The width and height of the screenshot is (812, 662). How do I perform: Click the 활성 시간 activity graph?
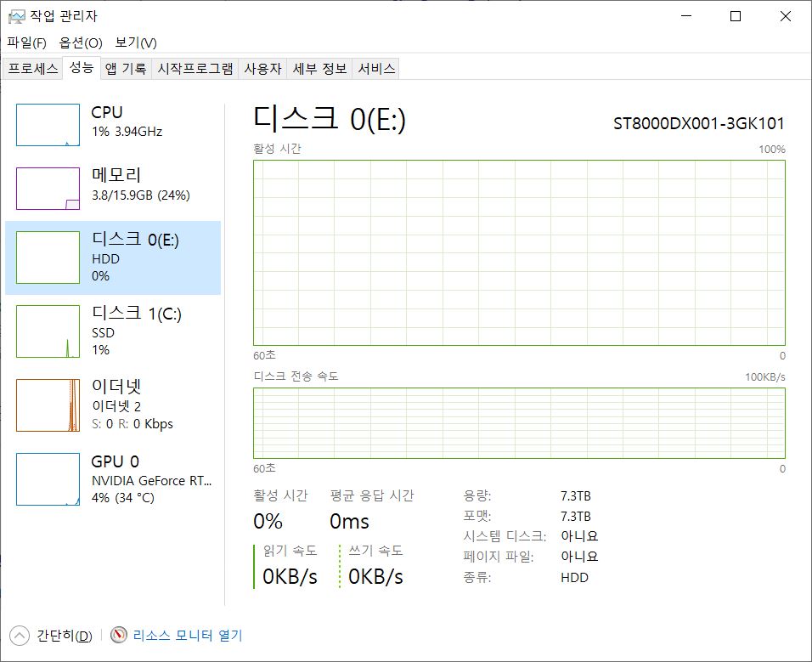click(519, 252)
